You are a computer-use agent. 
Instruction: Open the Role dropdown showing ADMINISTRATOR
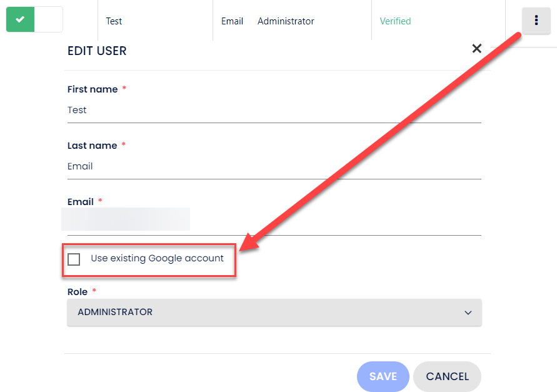point(274,312)
